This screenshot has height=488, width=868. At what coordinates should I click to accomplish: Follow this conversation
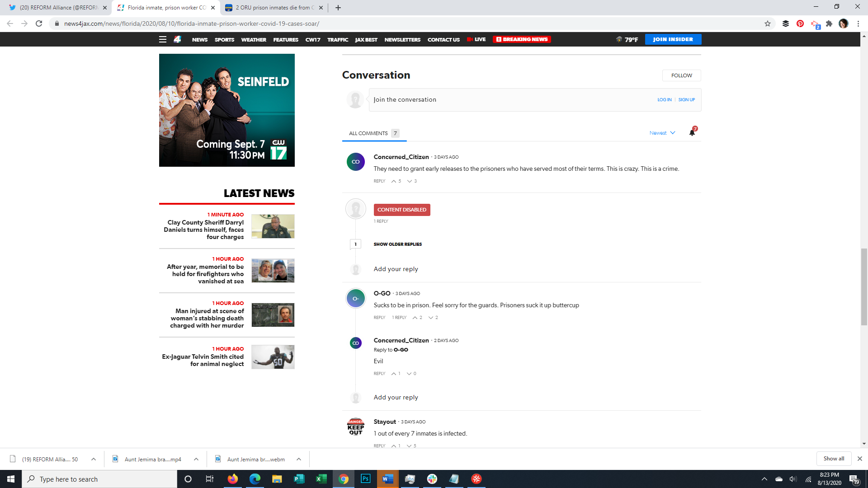point(681,75)
